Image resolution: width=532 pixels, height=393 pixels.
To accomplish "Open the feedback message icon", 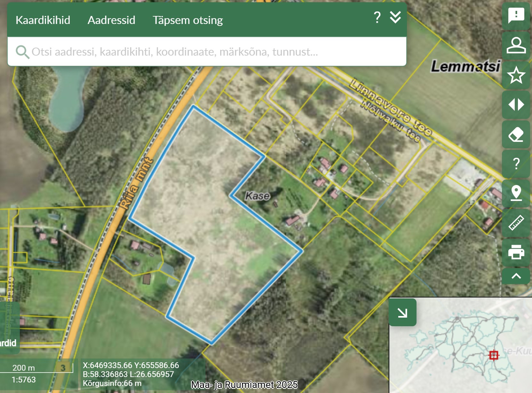I will pyautogui.click(x=516, y=15).
